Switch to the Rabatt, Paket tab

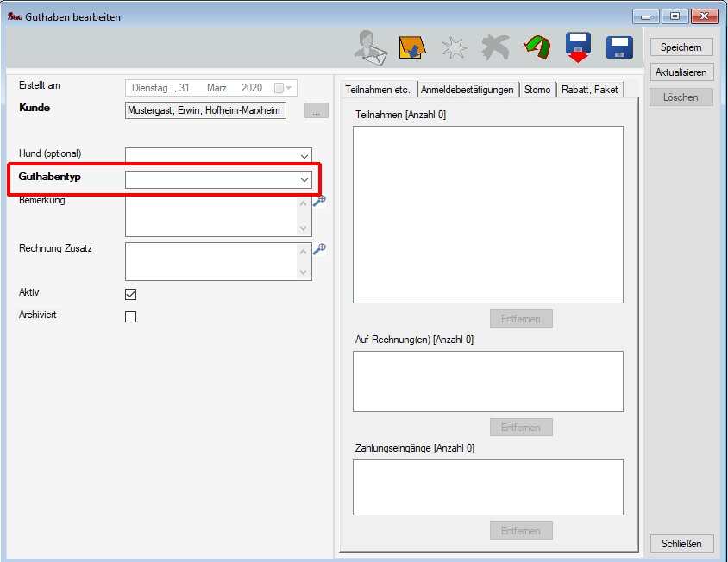[589, 90]
